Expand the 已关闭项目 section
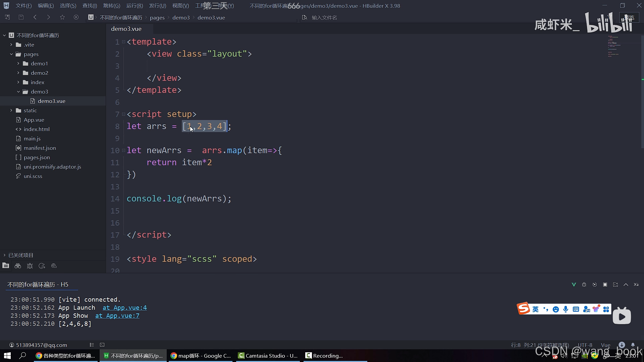 pos(4,255)
